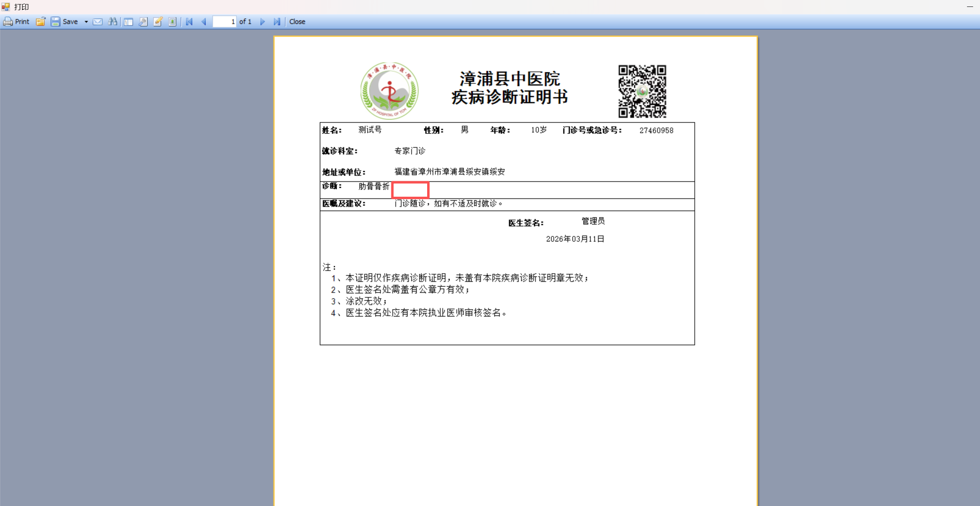The width and height of the screenshot is (980, 506).
Task: Go to the first page
Action: point(189,22)
